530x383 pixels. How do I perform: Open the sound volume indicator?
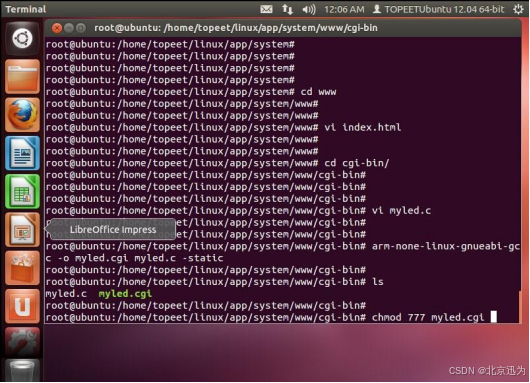(309, 9)
